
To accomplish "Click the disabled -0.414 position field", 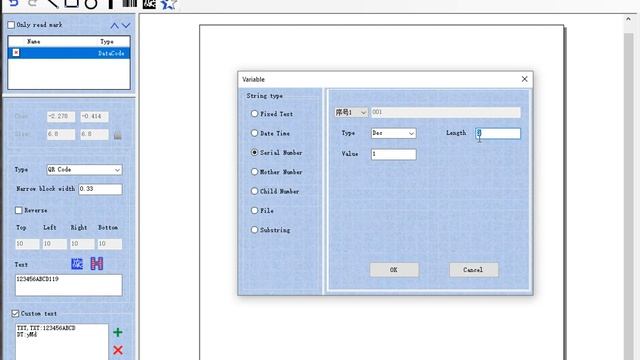I will tap(94, 116).
